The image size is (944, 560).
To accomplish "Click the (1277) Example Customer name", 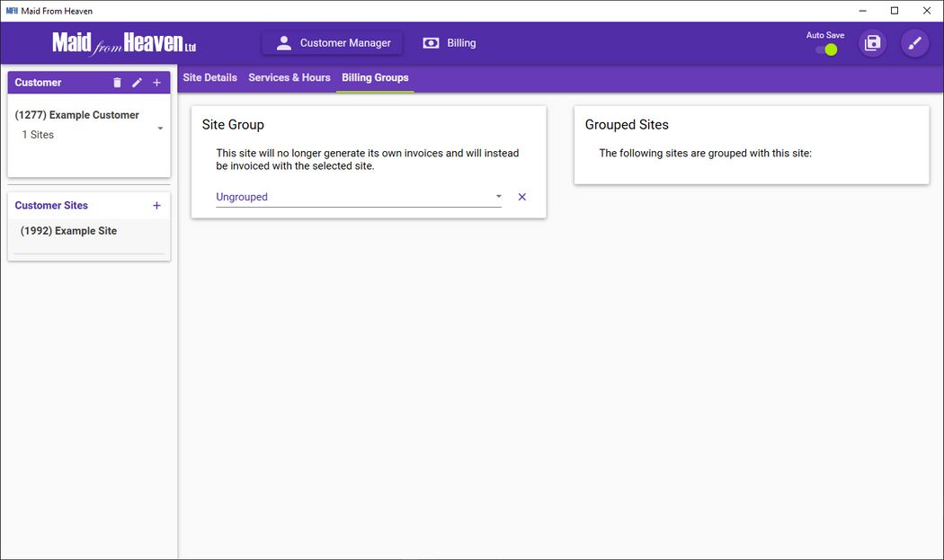I will 77,115.
